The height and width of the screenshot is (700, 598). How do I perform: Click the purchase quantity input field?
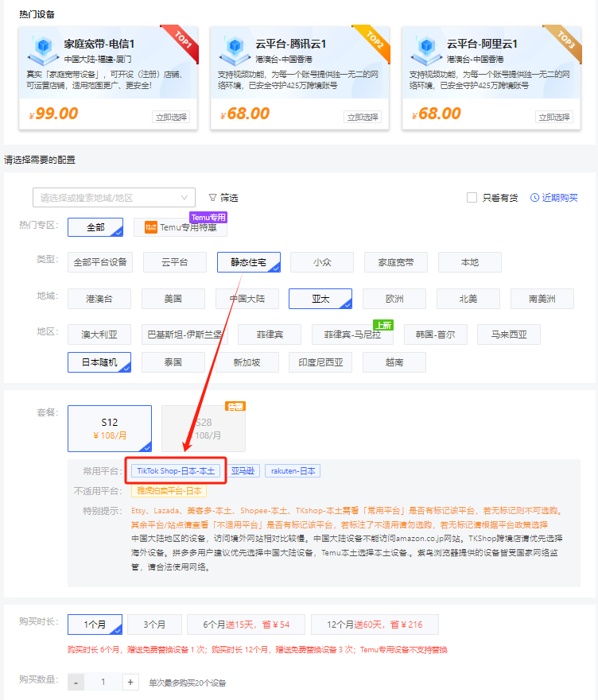103,683
